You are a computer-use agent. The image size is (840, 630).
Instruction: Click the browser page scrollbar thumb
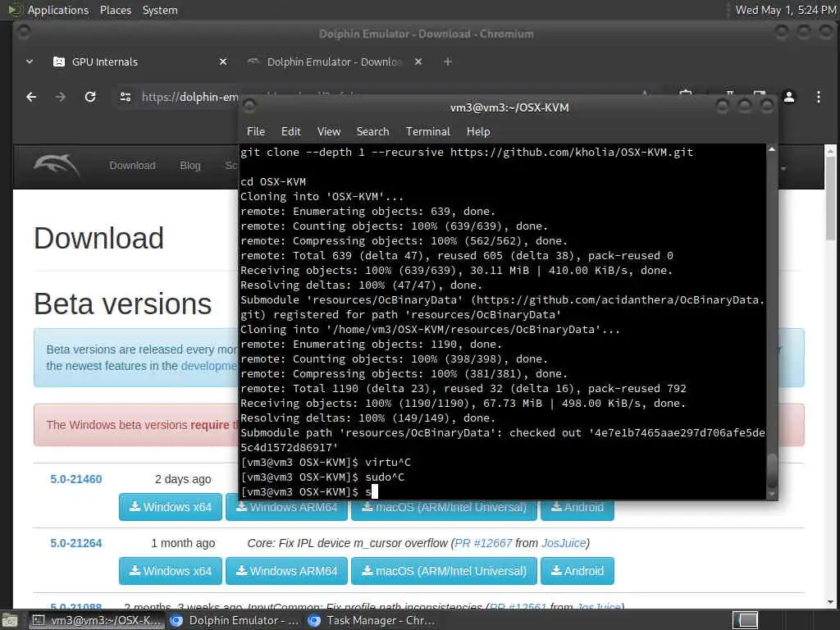click(x=830, y=199)
